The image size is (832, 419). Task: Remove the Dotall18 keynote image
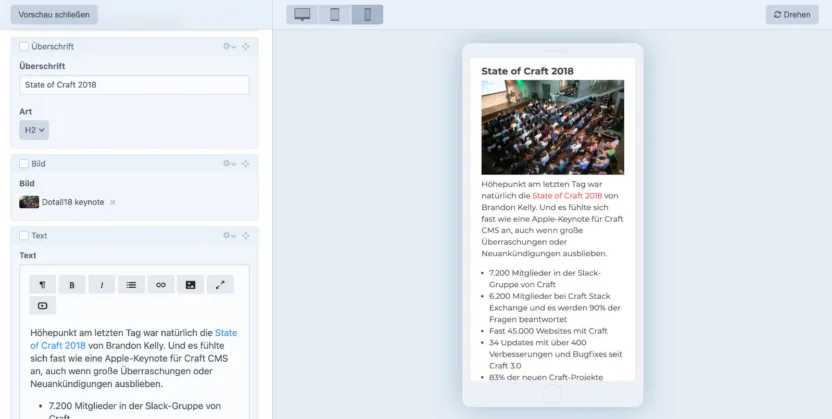point(112,202)
